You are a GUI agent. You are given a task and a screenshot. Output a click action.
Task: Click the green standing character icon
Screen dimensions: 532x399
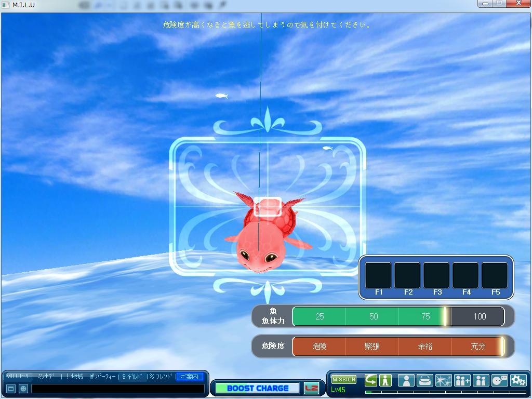pyautogui.click(x=385, y=380)
